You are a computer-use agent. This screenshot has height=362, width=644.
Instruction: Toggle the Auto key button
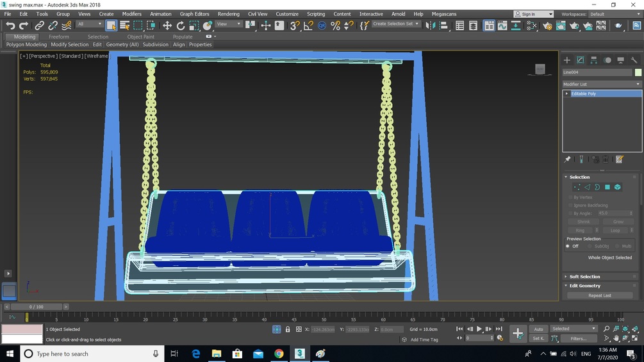coord(538,329)
